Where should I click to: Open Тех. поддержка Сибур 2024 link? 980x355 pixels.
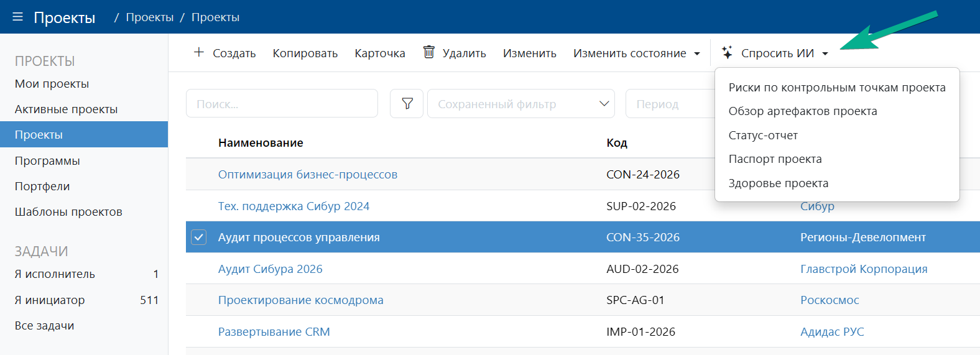pos(294,206)
